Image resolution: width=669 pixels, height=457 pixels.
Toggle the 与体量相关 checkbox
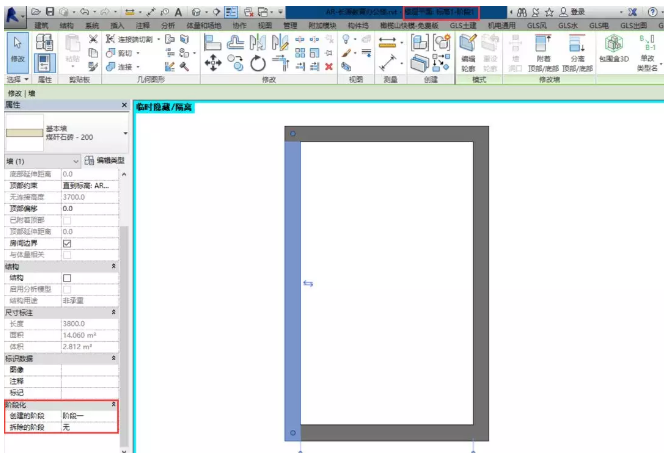67,255
